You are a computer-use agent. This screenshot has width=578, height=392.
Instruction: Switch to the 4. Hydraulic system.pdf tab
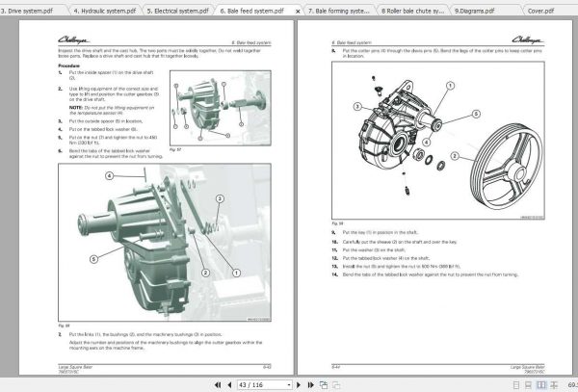(x=105, y=11)
